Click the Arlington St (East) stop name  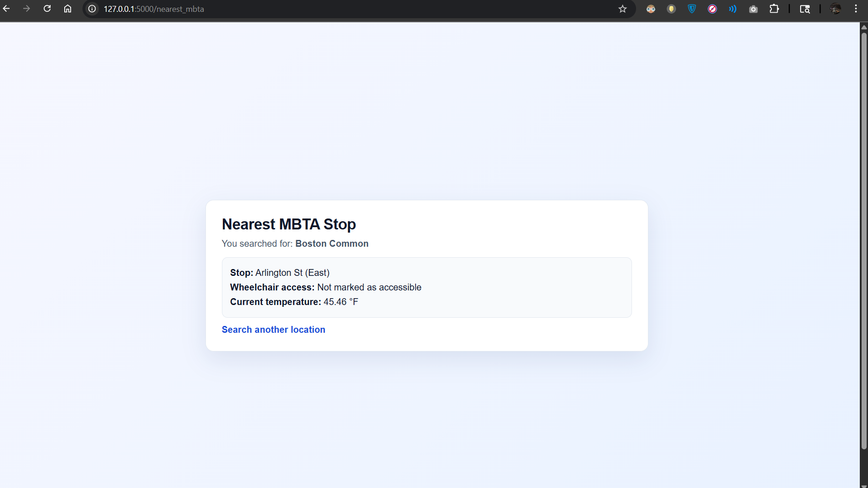pyautogui.click(x=293, y=273)
